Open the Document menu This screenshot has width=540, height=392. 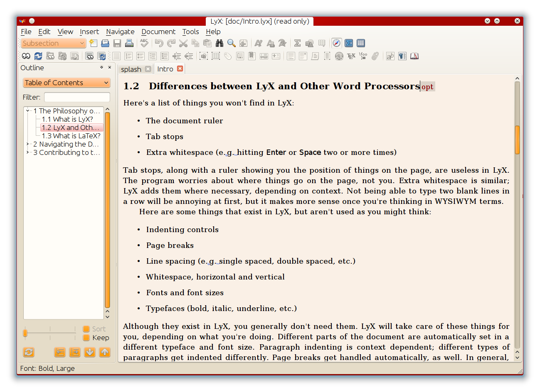[x=158, y=32]
